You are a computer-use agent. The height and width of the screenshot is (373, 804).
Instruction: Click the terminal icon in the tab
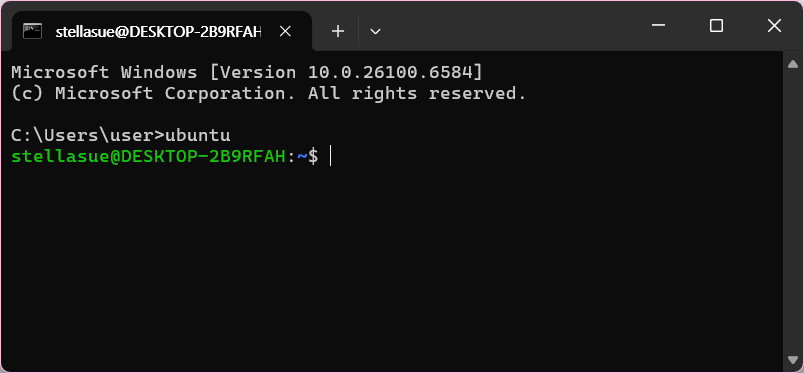point(32,31)
